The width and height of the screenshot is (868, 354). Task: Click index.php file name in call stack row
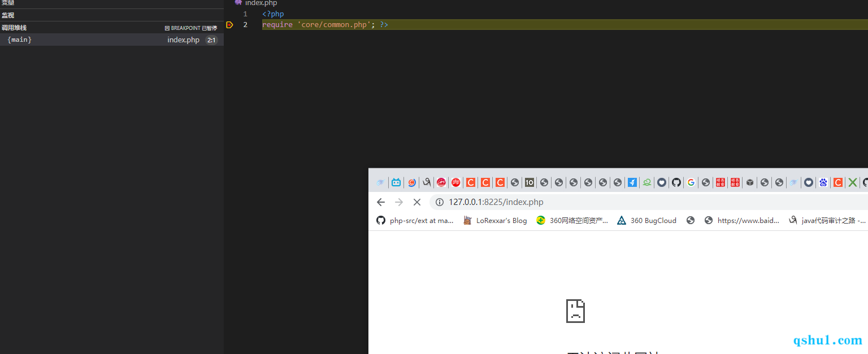183,40
